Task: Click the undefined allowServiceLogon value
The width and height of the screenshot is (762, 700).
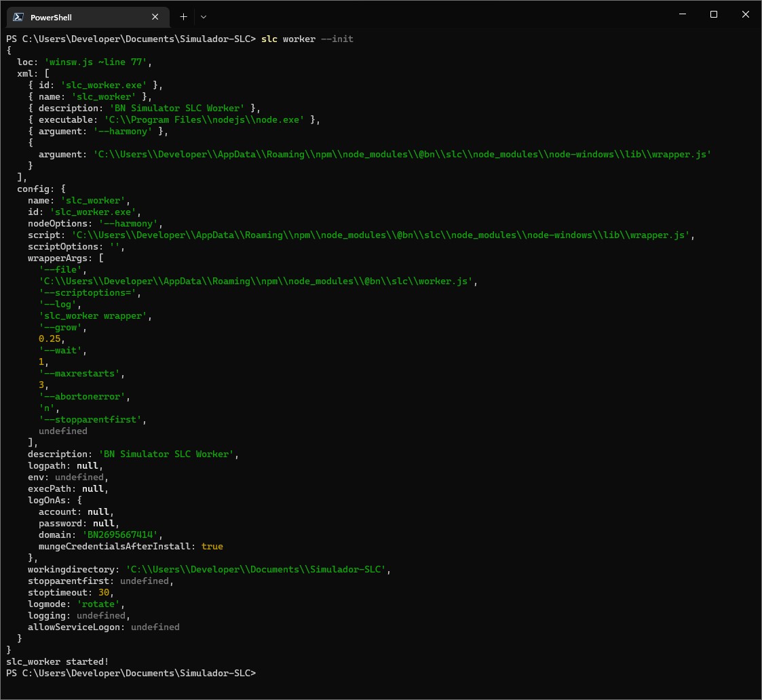Action: 155,627
